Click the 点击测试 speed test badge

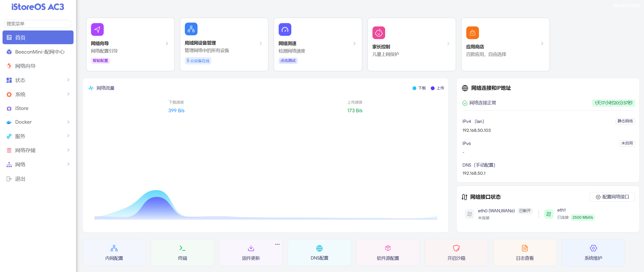tap(288, 61)
